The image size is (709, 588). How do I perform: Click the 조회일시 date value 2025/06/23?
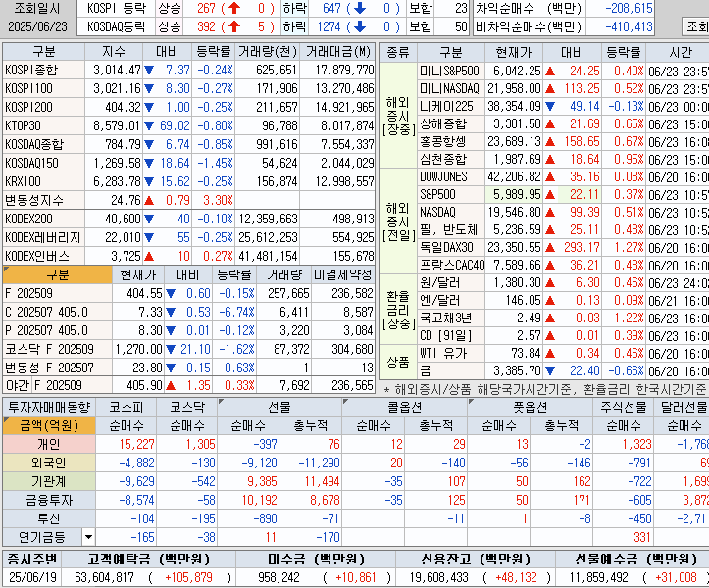pos(37,26)
